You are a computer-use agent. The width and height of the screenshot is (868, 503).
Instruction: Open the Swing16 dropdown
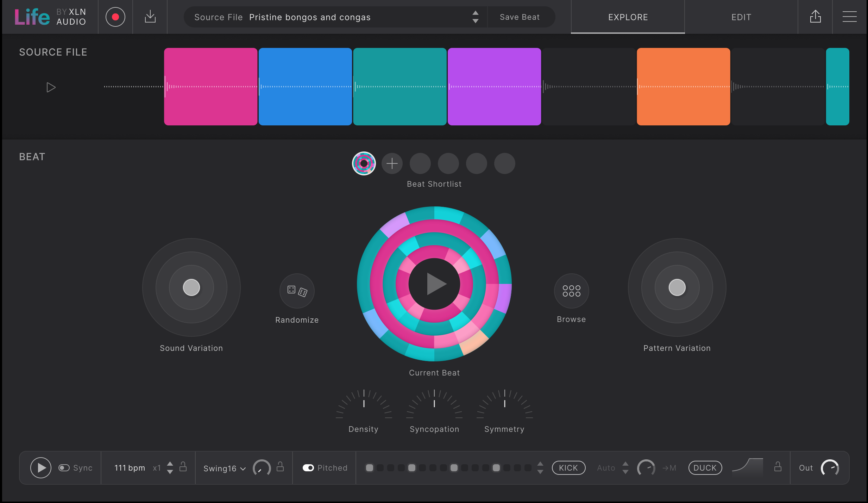click(x=223, y=467)
